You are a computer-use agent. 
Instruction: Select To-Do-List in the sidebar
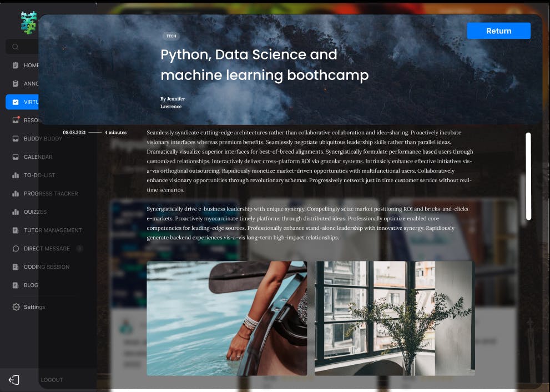click(39, 175)
